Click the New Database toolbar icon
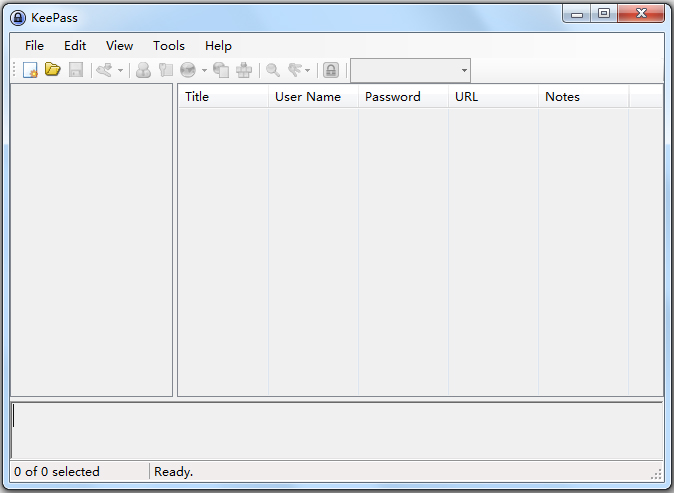The width and height of the screenshot is (674, 493). [x=30, y=70]
